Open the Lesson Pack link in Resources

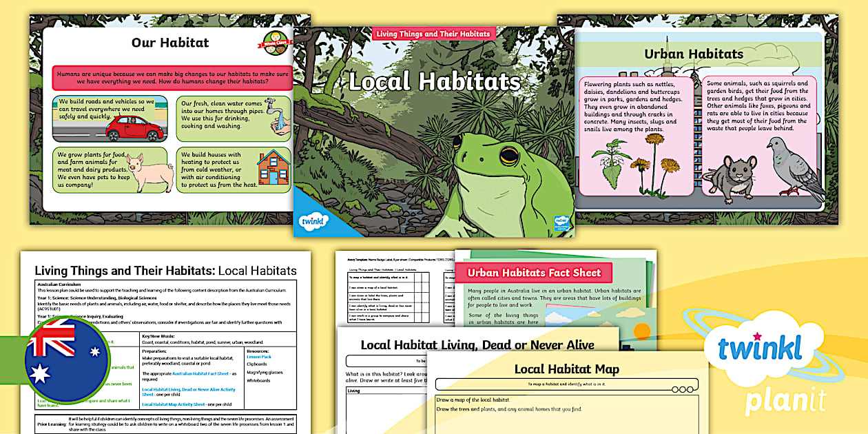tap(258, 356)
